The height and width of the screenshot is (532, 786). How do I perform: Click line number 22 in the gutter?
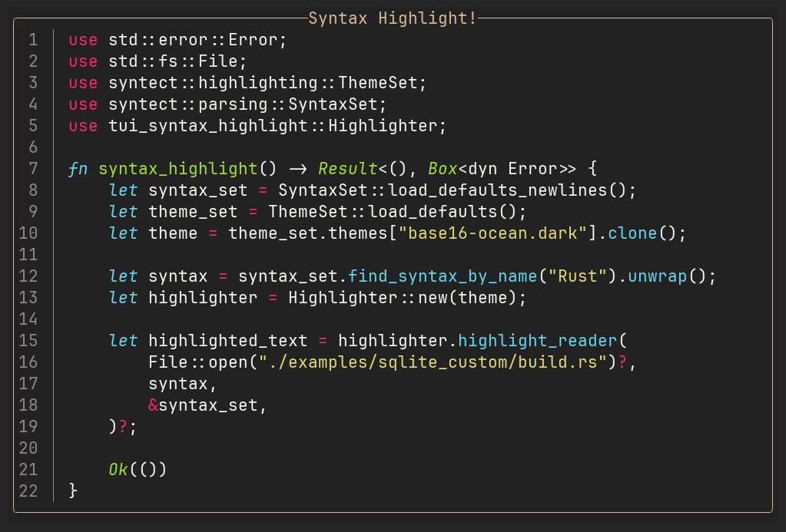[x=28, y=491]
